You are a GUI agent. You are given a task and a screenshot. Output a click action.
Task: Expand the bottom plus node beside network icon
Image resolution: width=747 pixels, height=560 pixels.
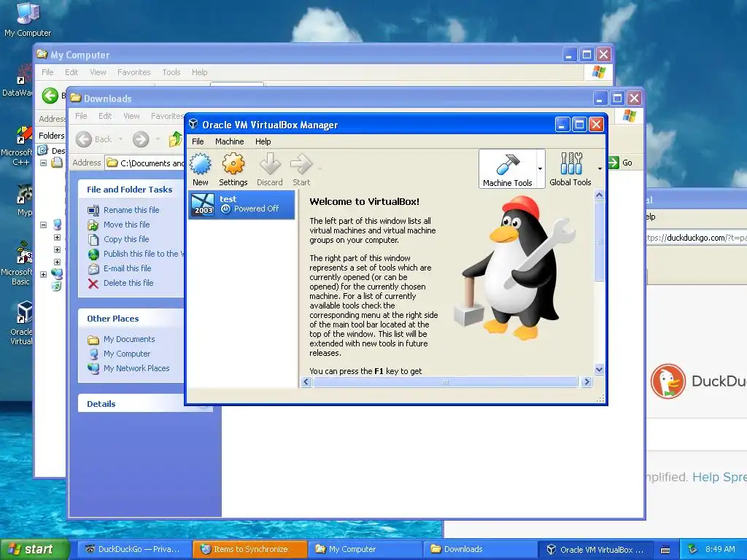tap(43, 274)
